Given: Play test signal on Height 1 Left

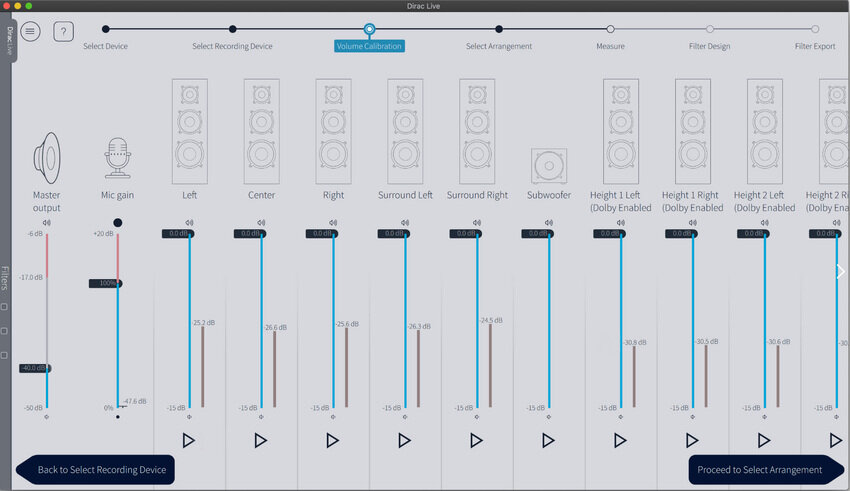Looking at the screenshot, I should point(620,440).
